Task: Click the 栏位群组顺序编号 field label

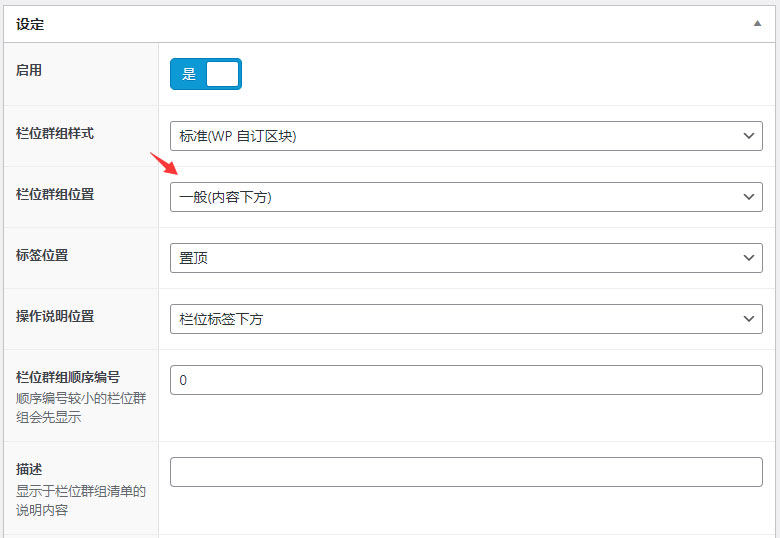Action: click(x=68, y=377)
